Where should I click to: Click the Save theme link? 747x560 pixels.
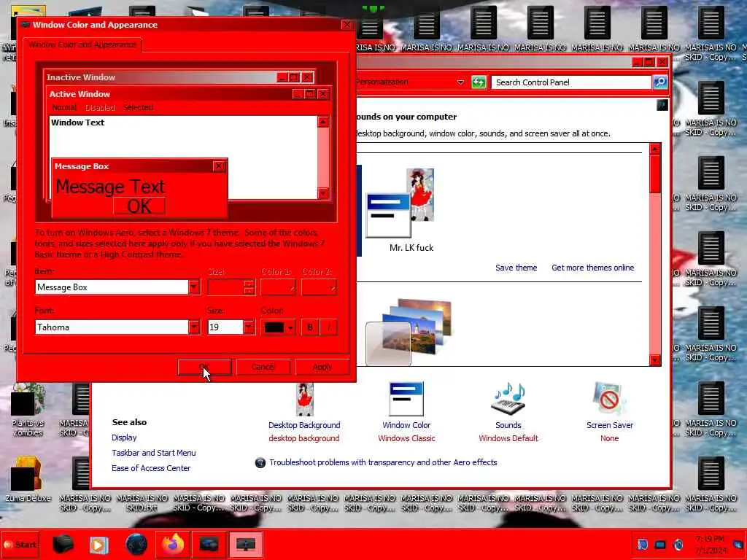tap(516, 268)
